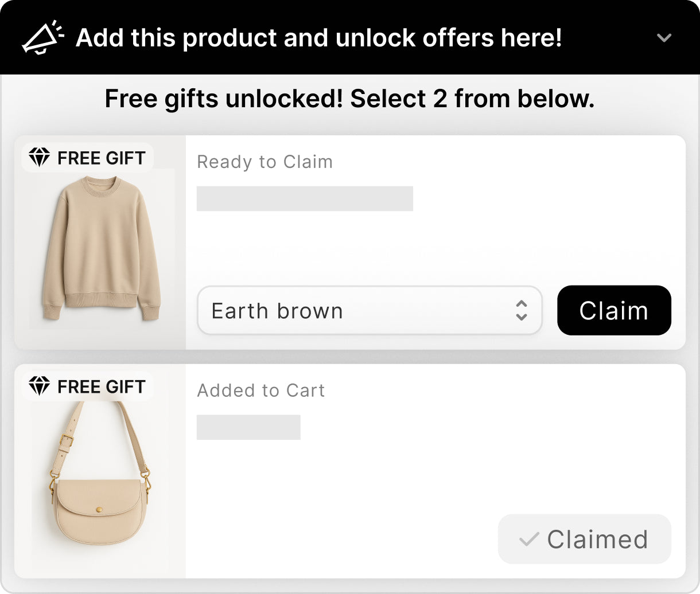Select the FREE GIFT badge above the handbag
Viewport: 700px width, 594px height.
(87, 386)
